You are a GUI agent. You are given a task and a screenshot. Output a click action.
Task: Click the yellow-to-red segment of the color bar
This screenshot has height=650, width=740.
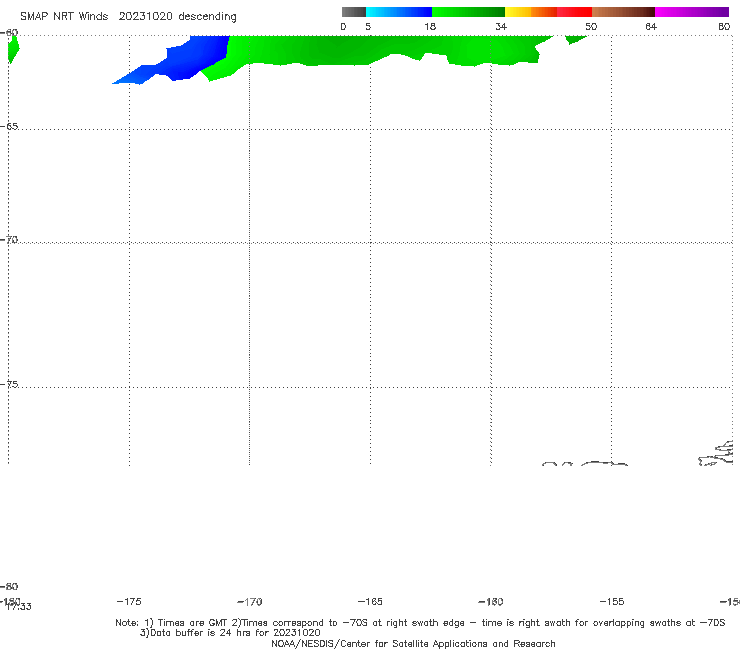click(548, 12)
